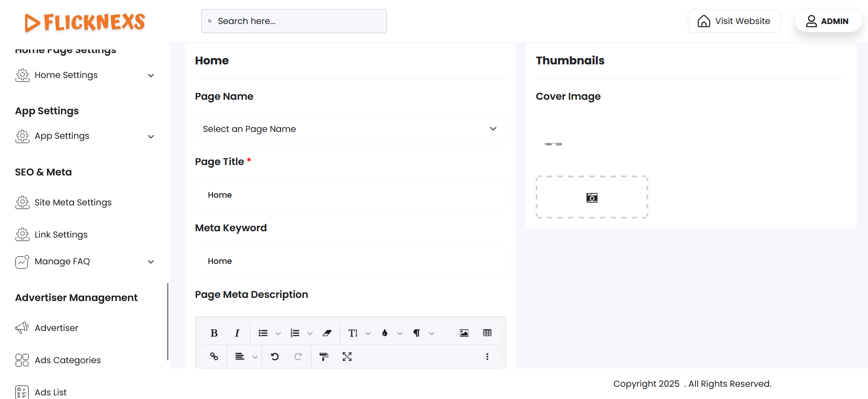Open Link Settings in sidebar
Image resolution: width=868 pixels, height=399 pixels.
(61, 235)
